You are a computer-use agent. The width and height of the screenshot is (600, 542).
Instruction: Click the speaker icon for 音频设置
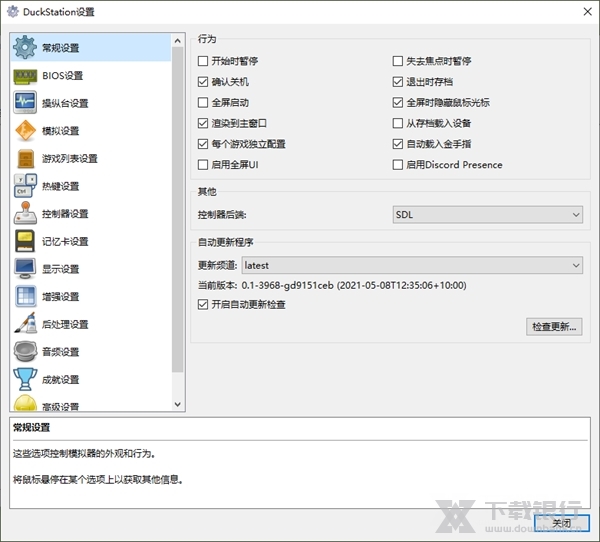[x=25, y=351]
